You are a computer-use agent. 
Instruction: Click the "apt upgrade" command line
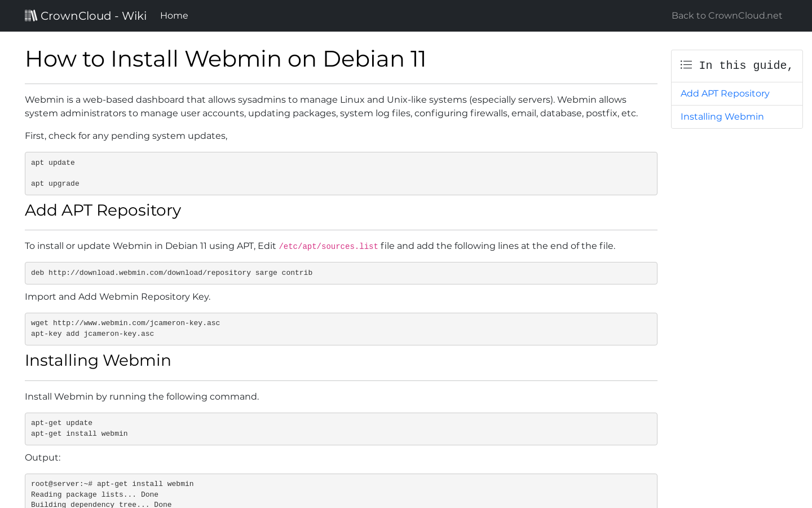[x=55, y=184]
